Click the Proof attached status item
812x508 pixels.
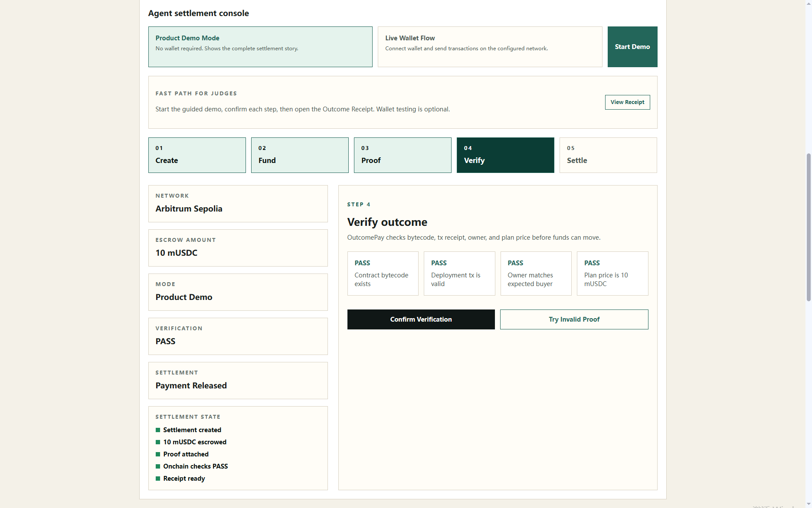[182, 454]
